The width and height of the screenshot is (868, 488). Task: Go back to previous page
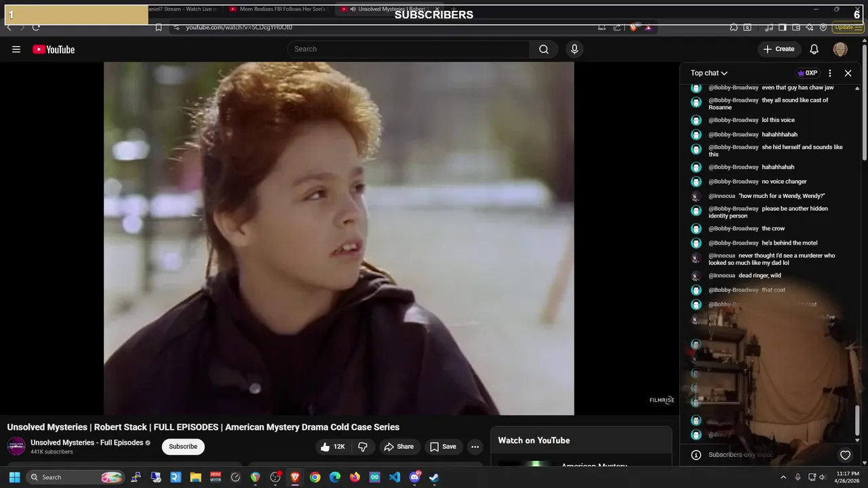9,28
